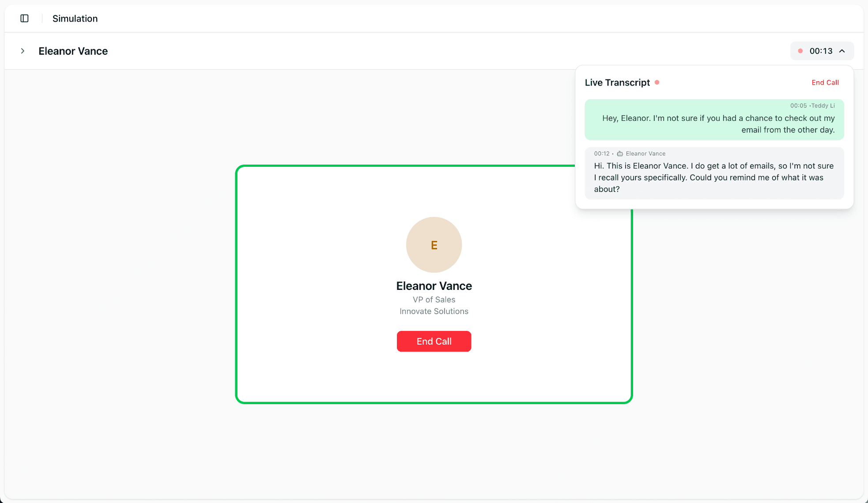
Task: Click the VP of Sales subtitle text
Action: click(434, 300)
